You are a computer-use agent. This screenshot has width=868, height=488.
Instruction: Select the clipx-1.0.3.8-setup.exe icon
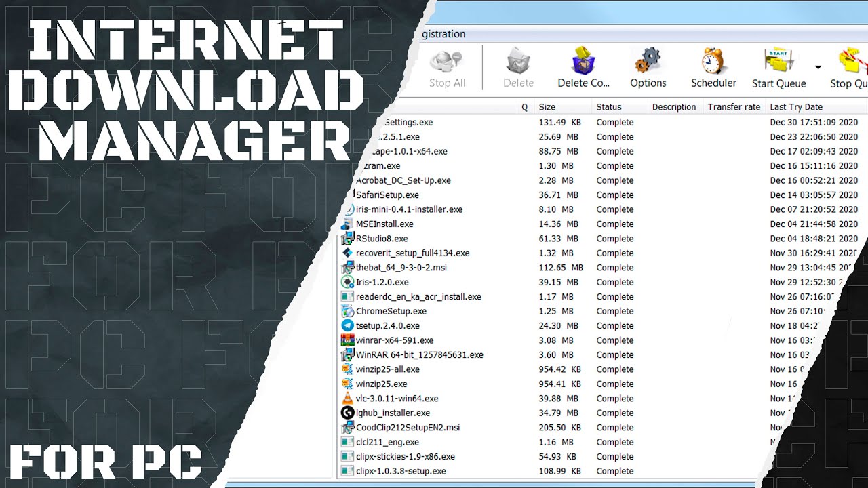[347, 471]
